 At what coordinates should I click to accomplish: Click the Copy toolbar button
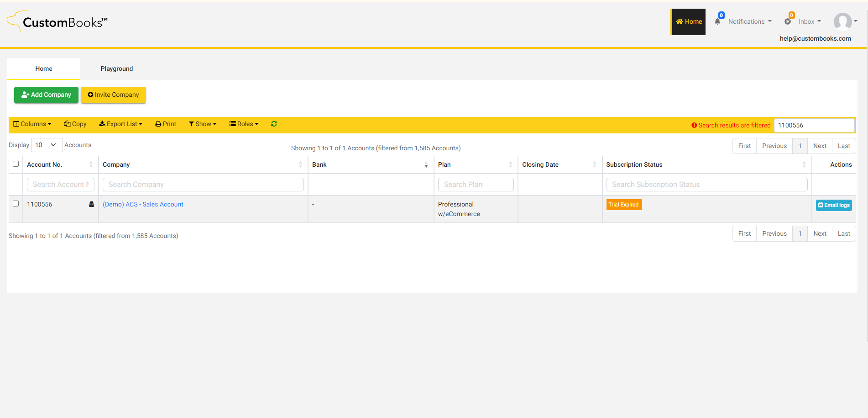click(x=75, y=124)
